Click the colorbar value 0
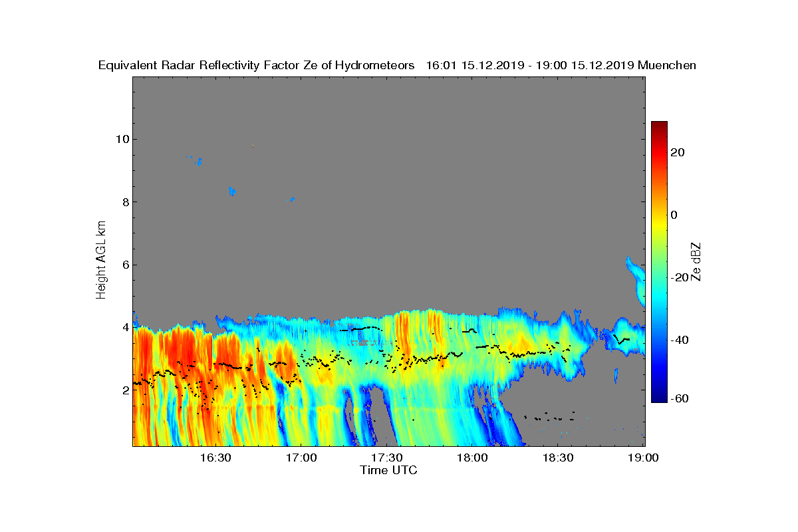Image resolution: width=798 pixels, height=532 pixels. click(674, 215)
